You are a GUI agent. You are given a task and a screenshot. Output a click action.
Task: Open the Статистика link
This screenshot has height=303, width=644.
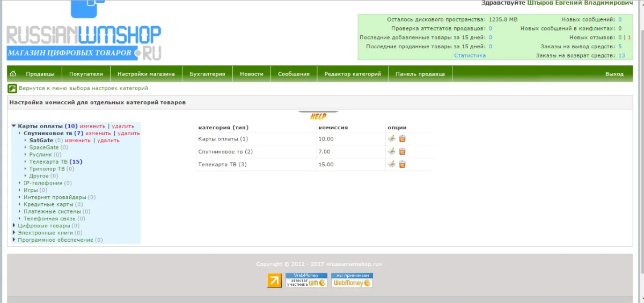(x=470, y=55)
